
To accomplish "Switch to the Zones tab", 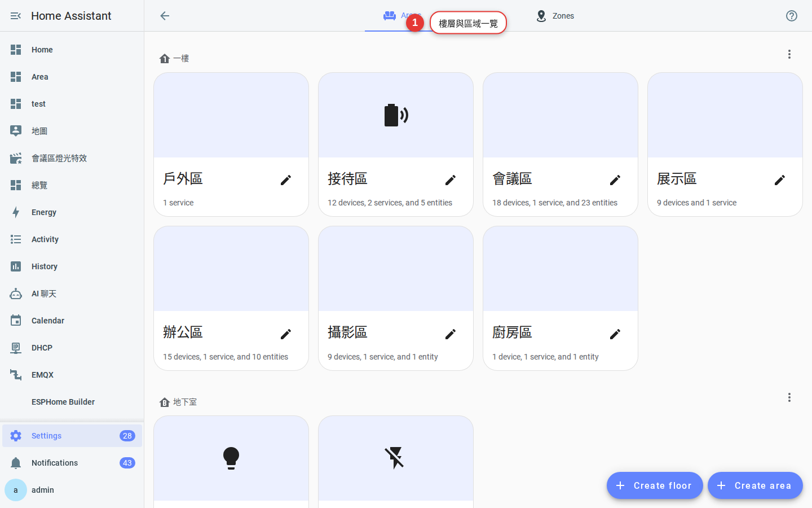I will (555, 16).
